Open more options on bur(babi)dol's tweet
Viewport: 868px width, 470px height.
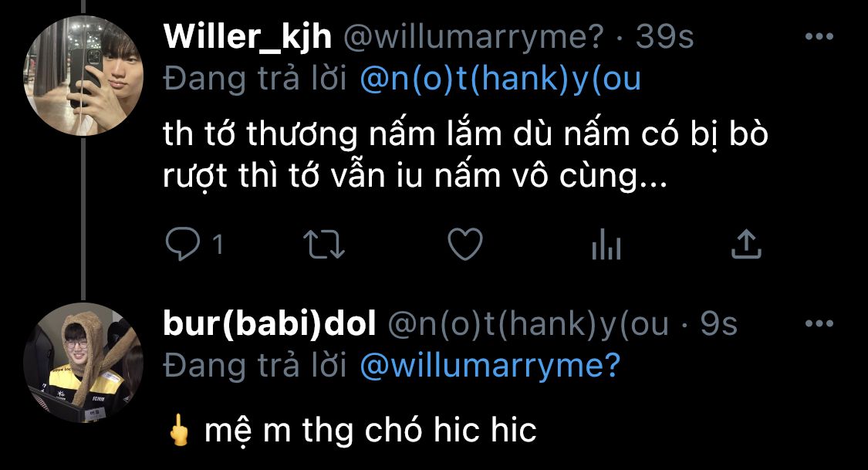pyautogui.click(x=819, y=324)
